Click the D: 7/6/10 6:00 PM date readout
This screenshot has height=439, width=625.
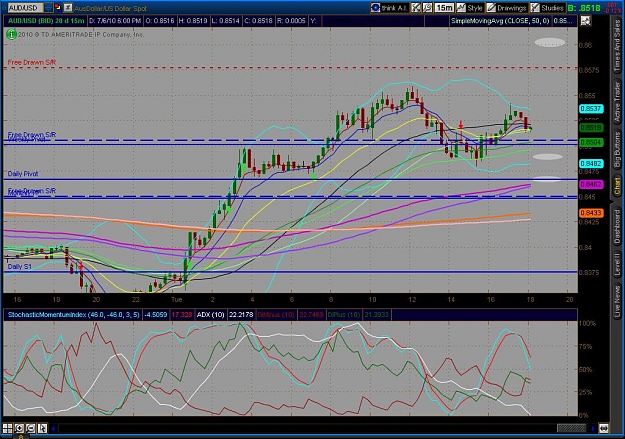pos(115,21)
